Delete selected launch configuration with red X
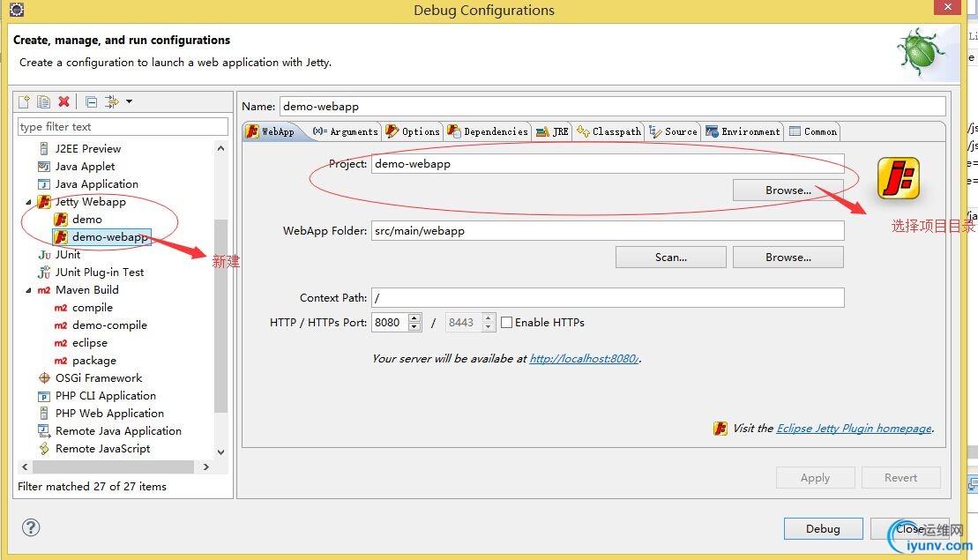978x560 pixels. click(63, 101)
